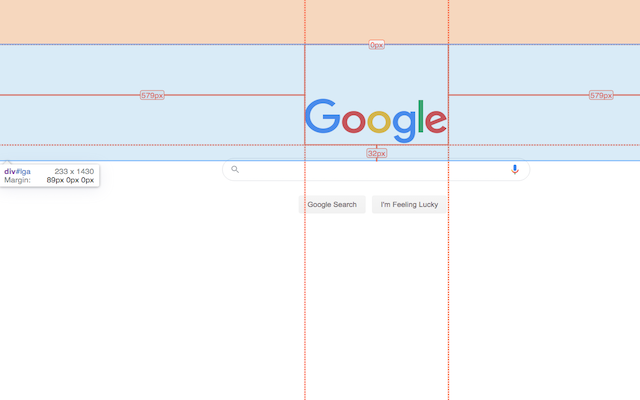The height and width of the screenshot is (400, 640).
Task: Focus the Google search input field
Action: 376,169
